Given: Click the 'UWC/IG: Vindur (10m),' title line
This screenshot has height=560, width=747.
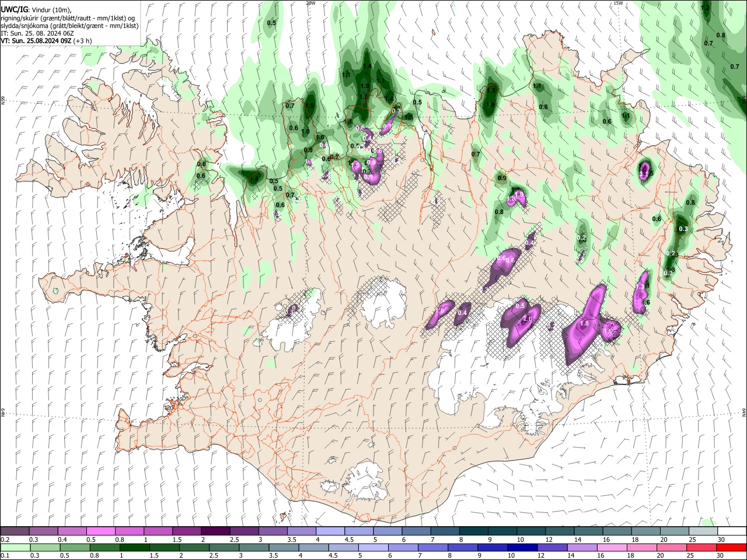Looking at the screenshot, I should 36,9.
